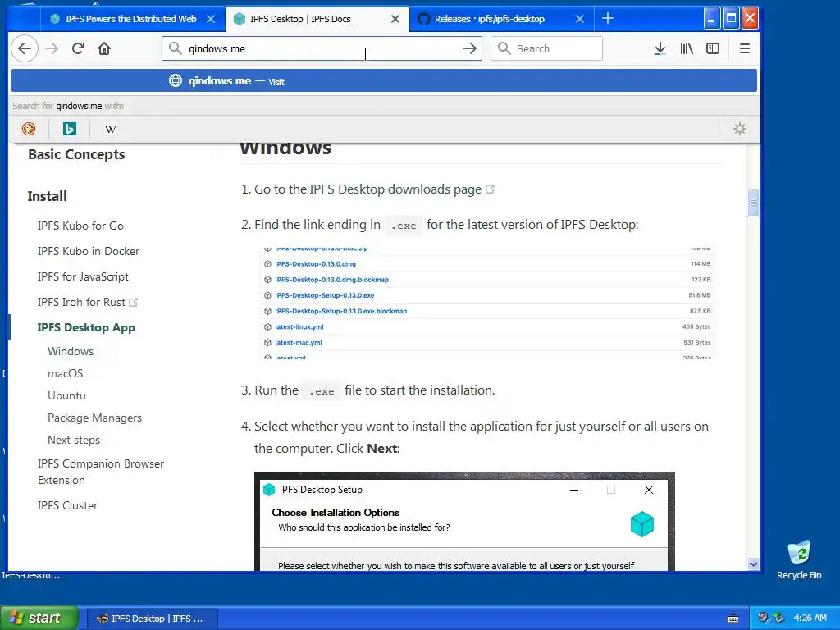Open the Windows Start menu
The width and height of the screenshot is (840, 630).
[x=39, y=618]
